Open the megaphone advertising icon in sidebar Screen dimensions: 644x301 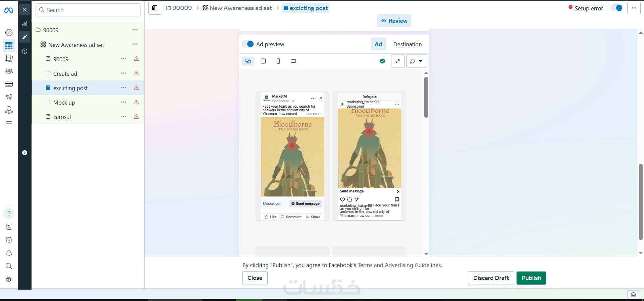click(x=9, y=97)
